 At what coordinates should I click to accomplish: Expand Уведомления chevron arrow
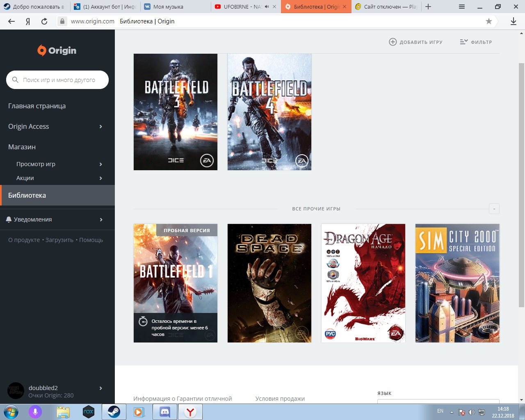101,219
